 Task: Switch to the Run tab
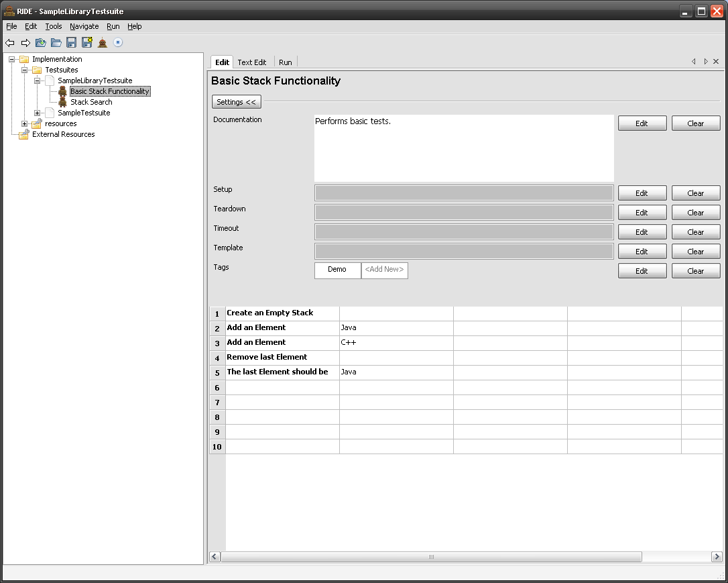tap(286, 62)
